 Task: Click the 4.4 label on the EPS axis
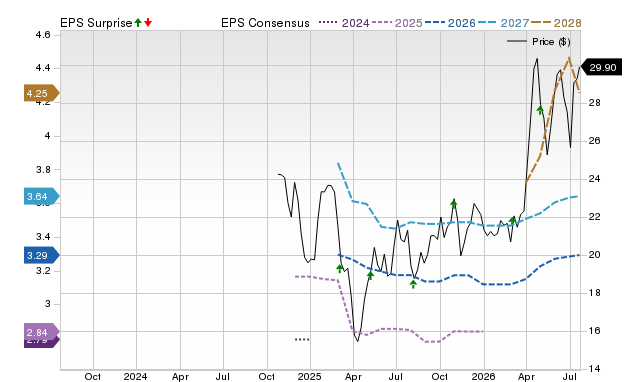click(42, 68)
